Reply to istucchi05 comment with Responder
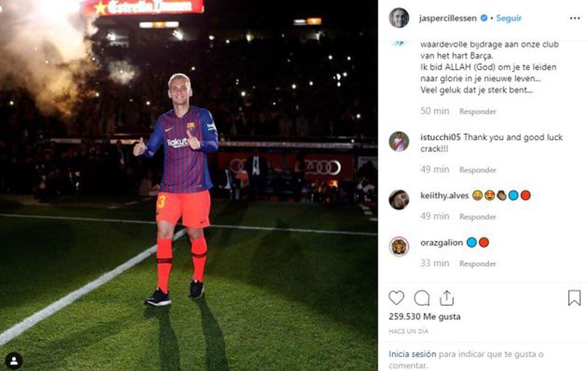 tap(478, 170)
